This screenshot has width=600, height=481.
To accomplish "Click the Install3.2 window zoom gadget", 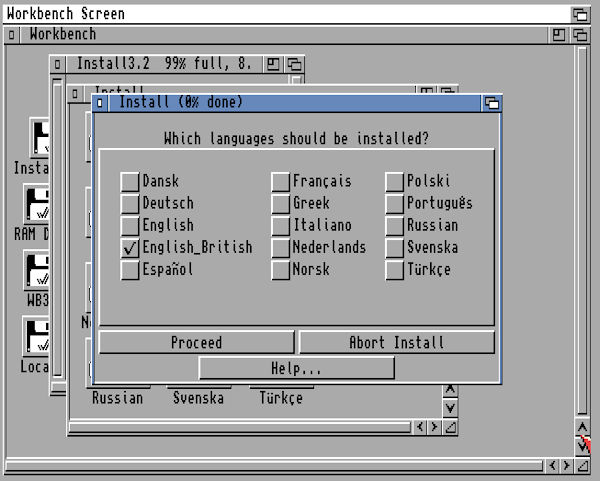I will tap(273, 64).
